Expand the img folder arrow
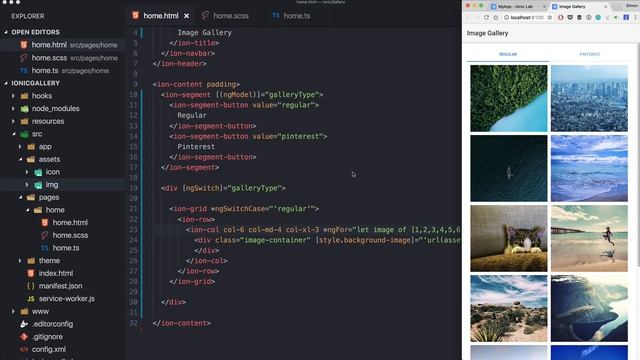Image resolution: width=640 pixels, height=360 pixels. 27,184
